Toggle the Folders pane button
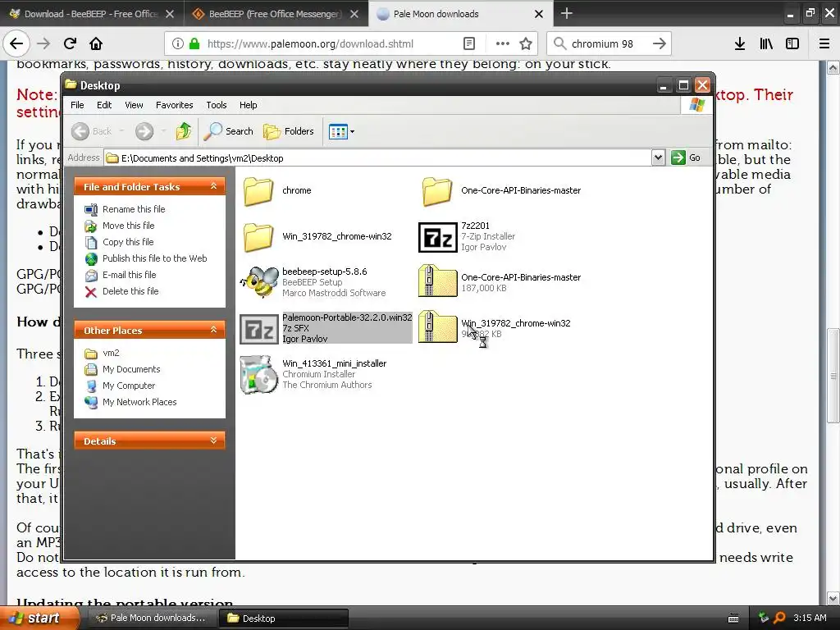840x630 pixels. click(x=288, y=131)
